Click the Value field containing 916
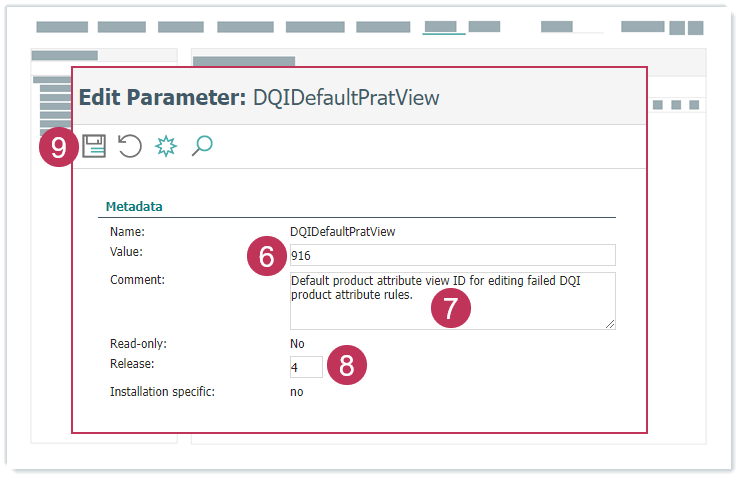741x479 pixels. (451, 255)
